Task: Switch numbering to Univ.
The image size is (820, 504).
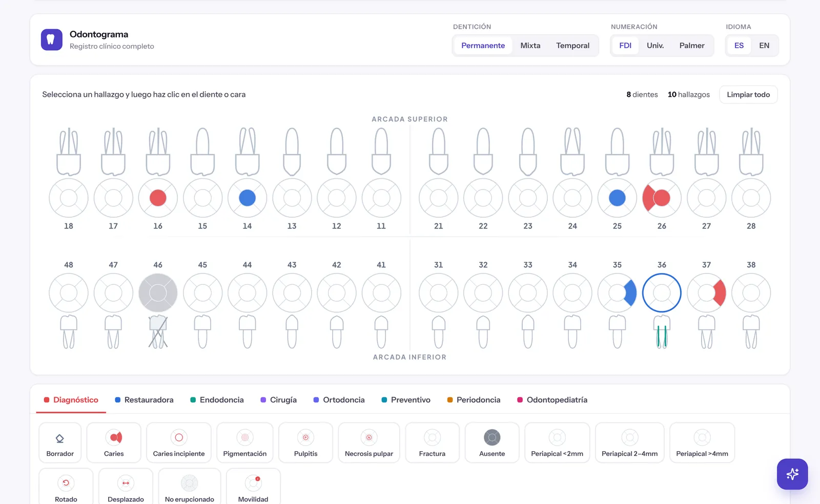Action: coord(655,46)
